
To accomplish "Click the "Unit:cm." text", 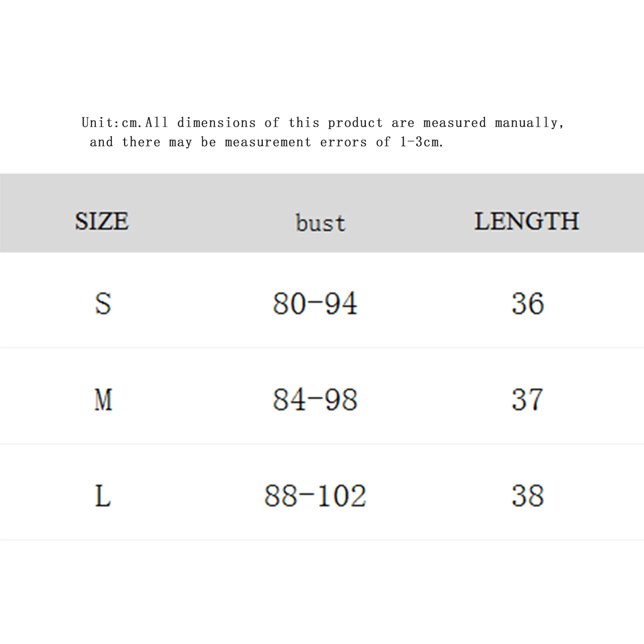I will point(112,122).
